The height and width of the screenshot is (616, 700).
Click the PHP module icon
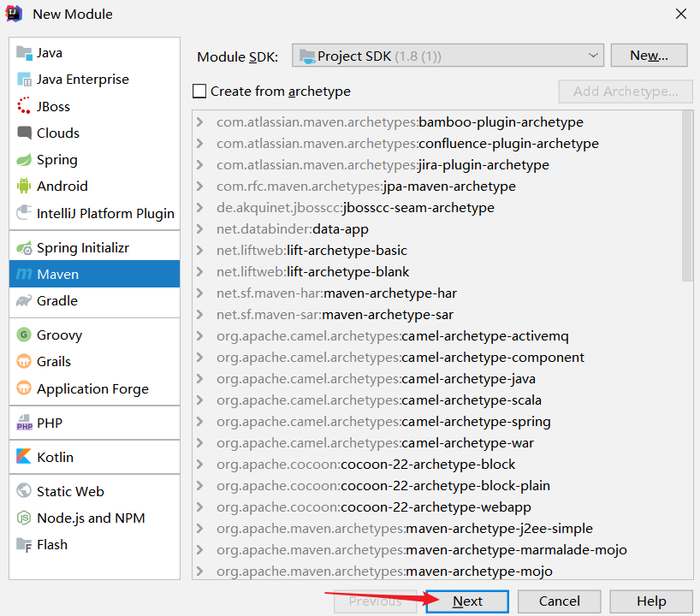coord(23,423)
